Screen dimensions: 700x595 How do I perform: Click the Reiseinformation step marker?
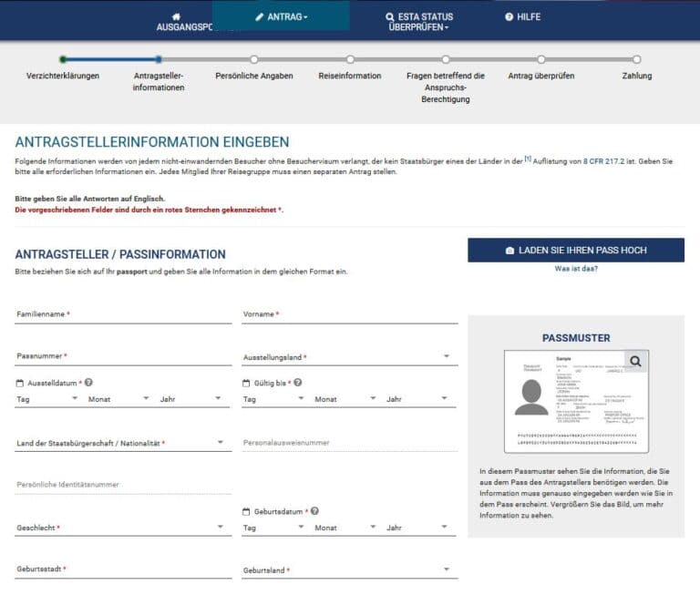(x=350, y=59)
